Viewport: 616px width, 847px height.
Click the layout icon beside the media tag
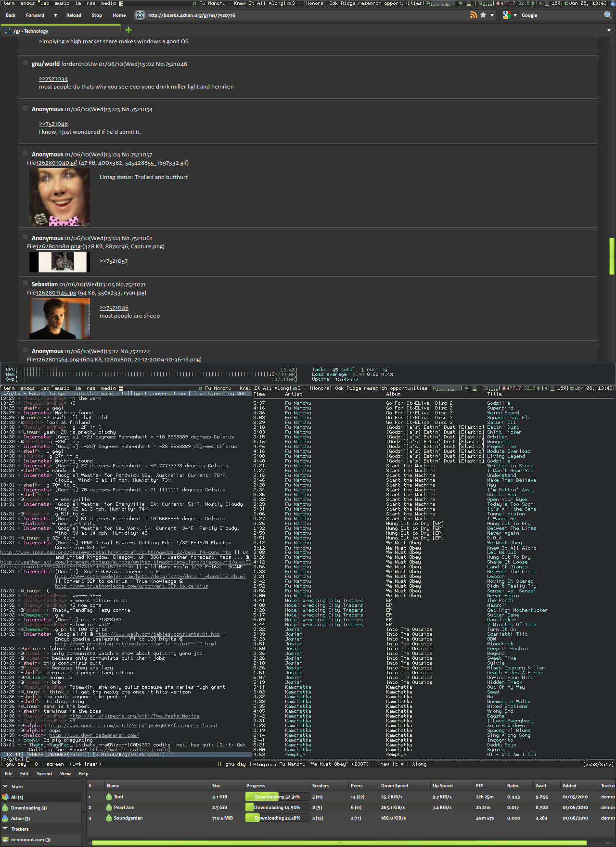121,3
